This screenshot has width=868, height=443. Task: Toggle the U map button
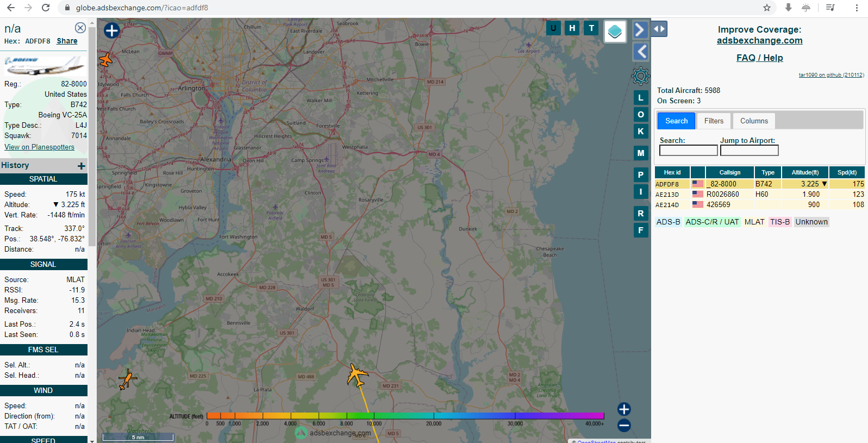[553, 28]
